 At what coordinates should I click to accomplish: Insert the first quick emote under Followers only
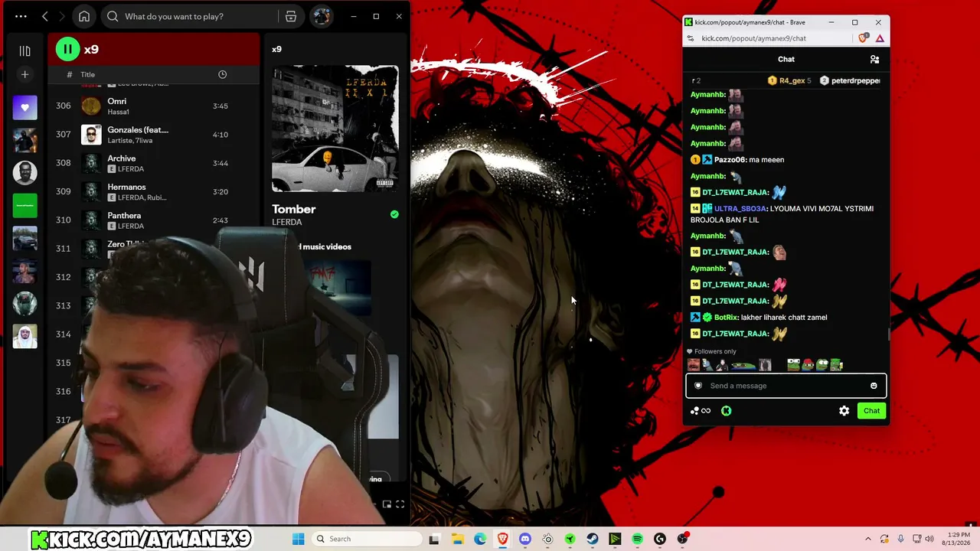tap(694, 365)
